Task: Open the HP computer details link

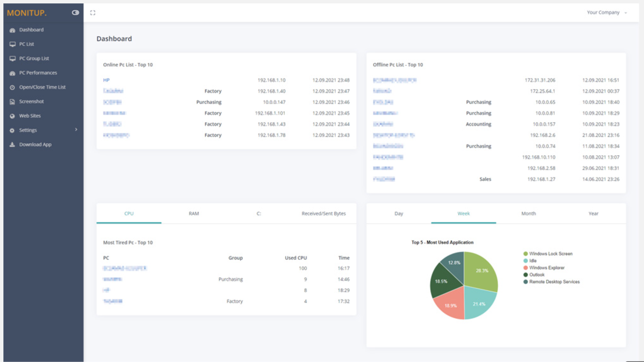Action: coord(106,80)
